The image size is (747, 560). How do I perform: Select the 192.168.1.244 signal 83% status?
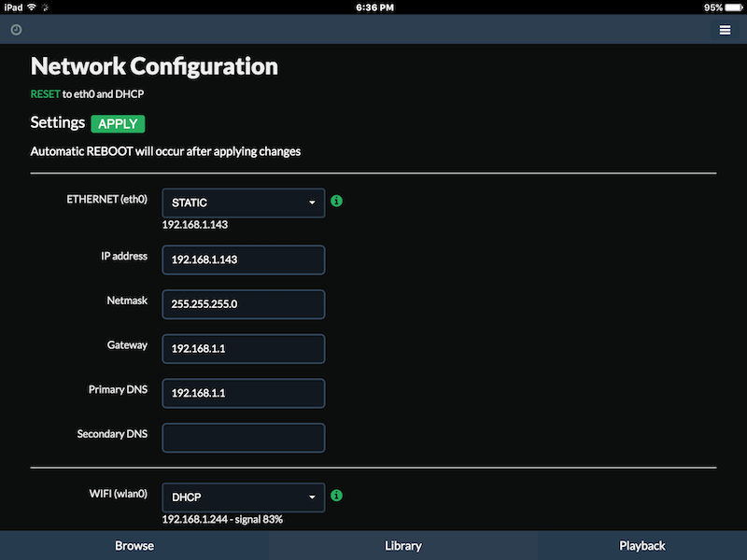tap(222, 519)
